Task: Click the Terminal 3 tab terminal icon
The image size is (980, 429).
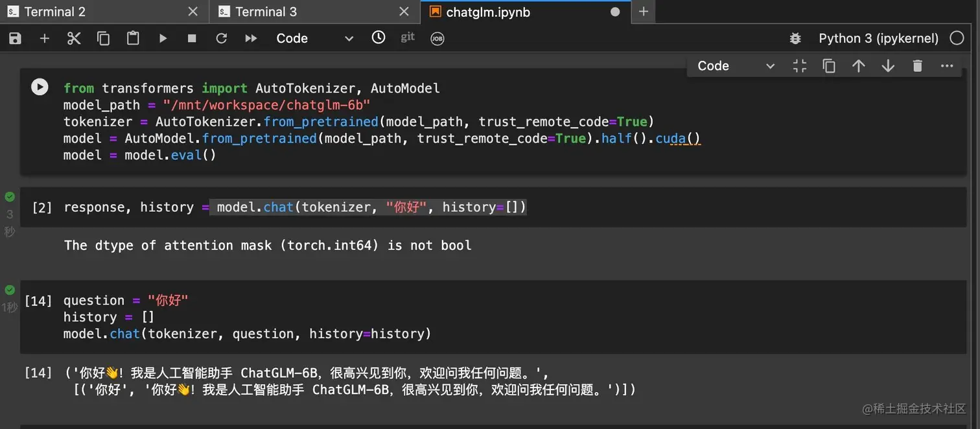Action: pyautogui.click(x=224, y=12)
